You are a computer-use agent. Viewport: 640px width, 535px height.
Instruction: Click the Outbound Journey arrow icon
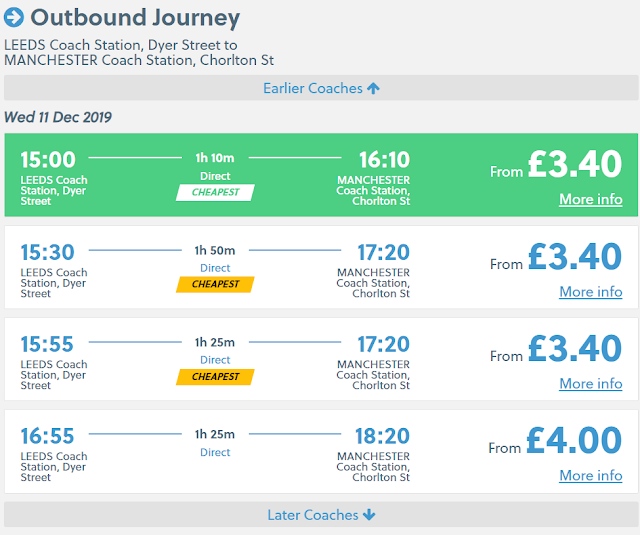[14, 18]
